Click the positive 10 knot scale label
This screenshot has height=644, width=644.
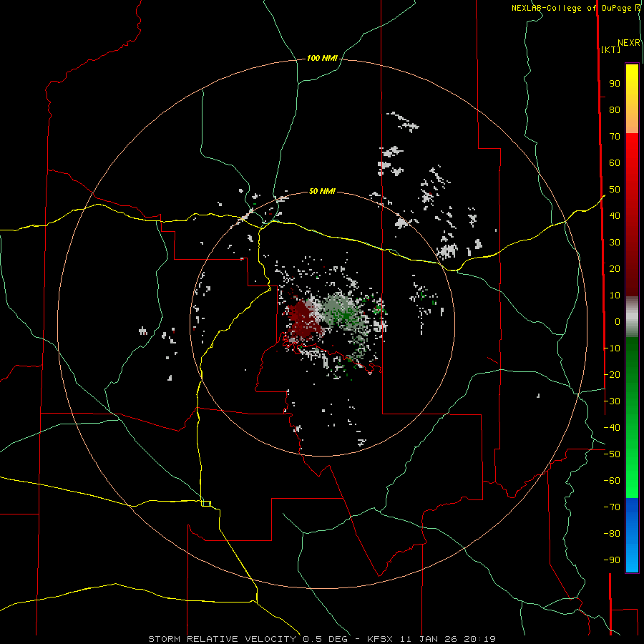coord(615,296)
